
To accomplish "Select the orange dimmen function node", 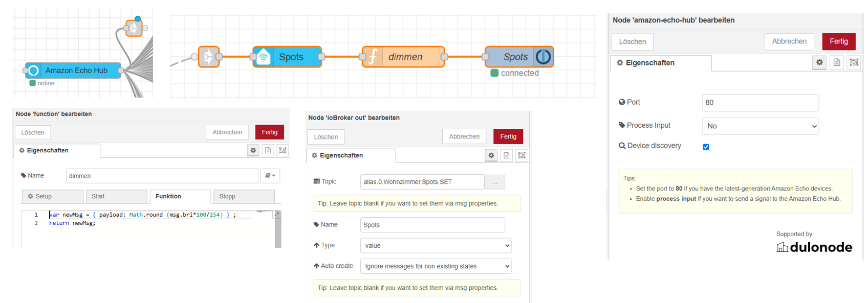I will [403, 57].
